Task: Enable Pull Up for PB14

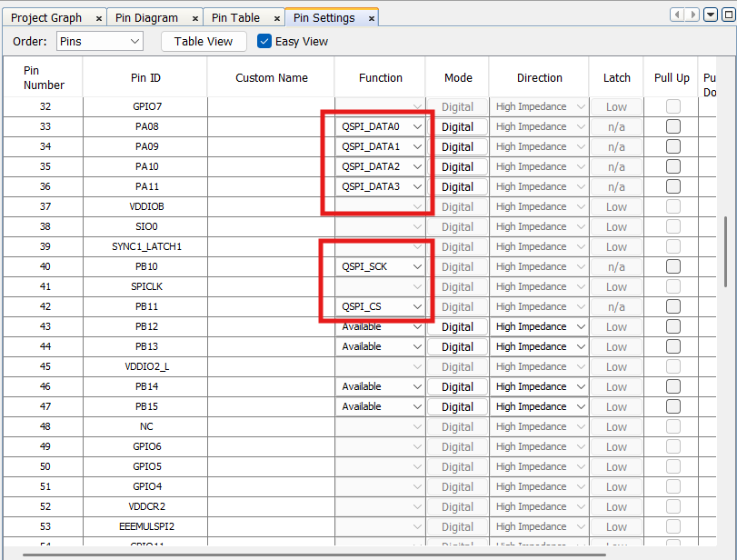Action: click(673, 386)
